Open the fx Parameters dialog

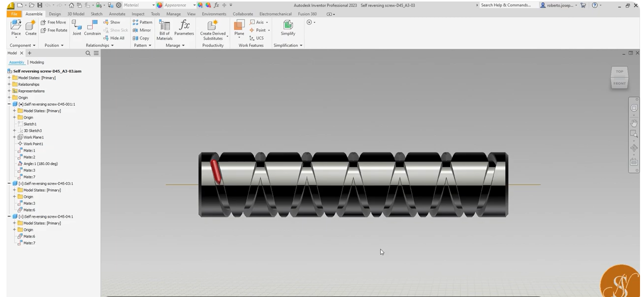184,28
